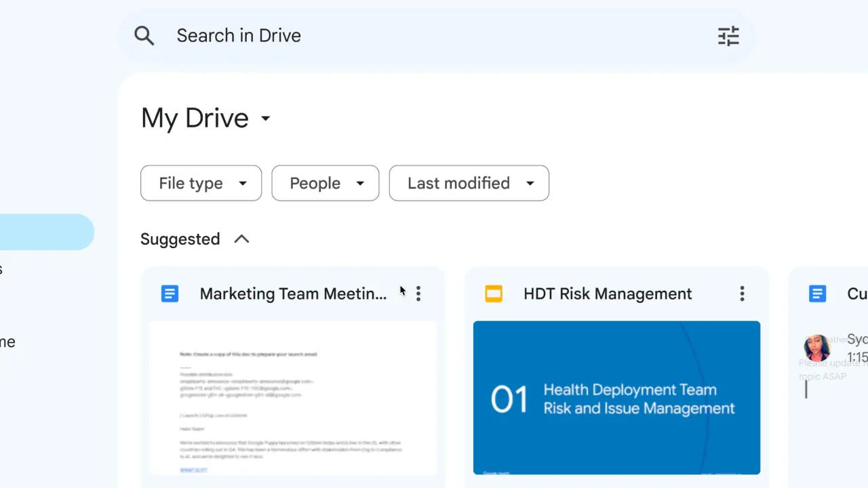
Task: Click the user avatar in the third card
Action: pos(816,348)
